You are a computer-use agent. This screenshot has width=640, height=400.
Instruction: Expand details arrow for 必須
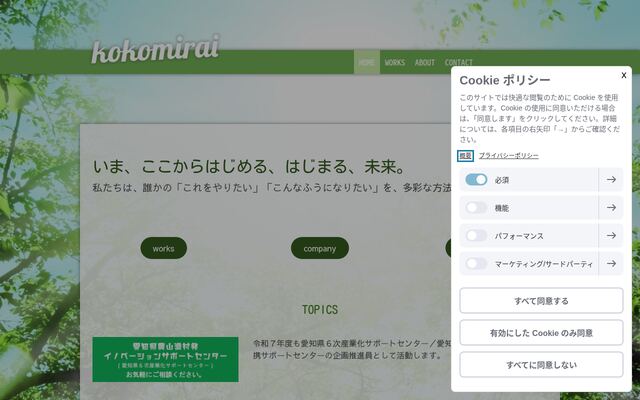coord(611,180)
